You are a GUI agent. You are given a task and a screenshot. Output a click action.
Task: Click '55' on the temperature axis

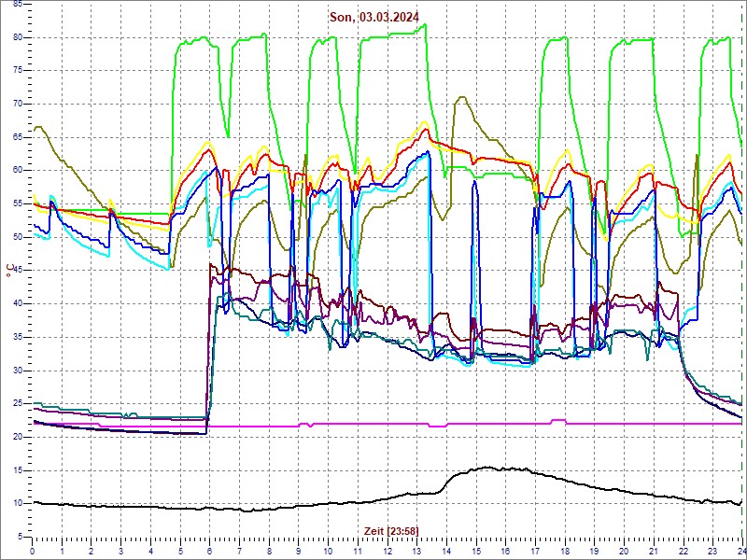[18, 203]
